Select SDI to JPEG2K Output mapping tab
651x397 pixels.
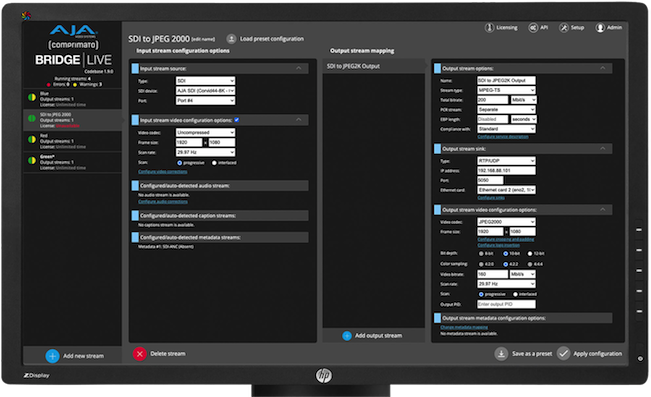[373, 66]
